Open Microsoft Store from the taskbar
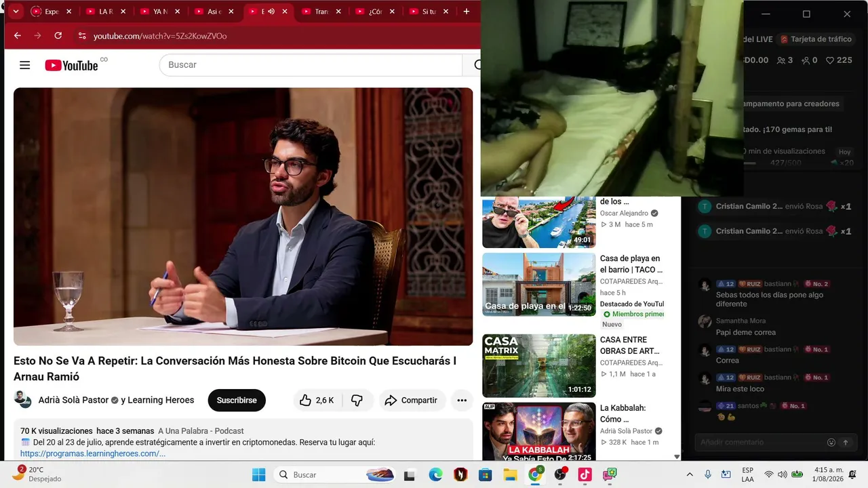This screenshot has height=488, width=868. coord(485,475)
